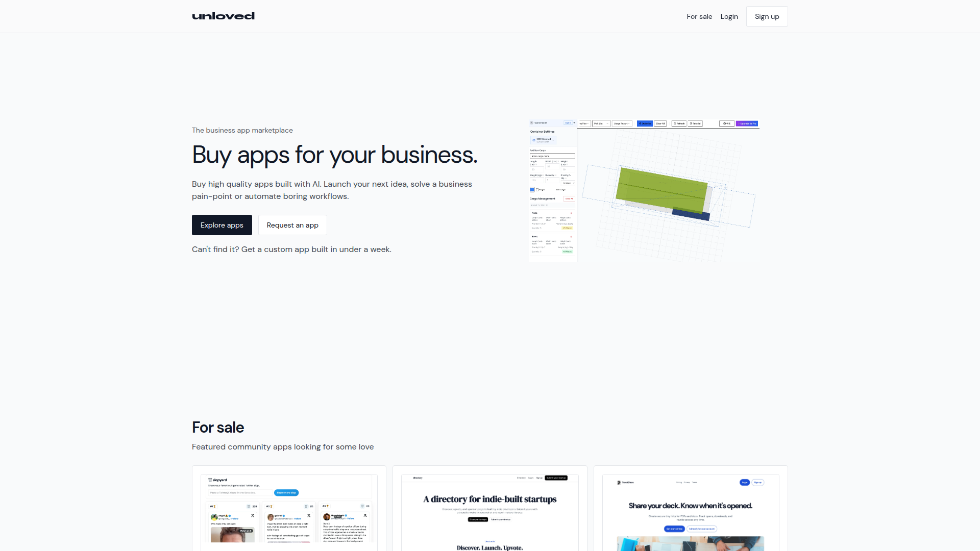Click Tutorial icon button in hero screenshot

[x=695, y=123]
